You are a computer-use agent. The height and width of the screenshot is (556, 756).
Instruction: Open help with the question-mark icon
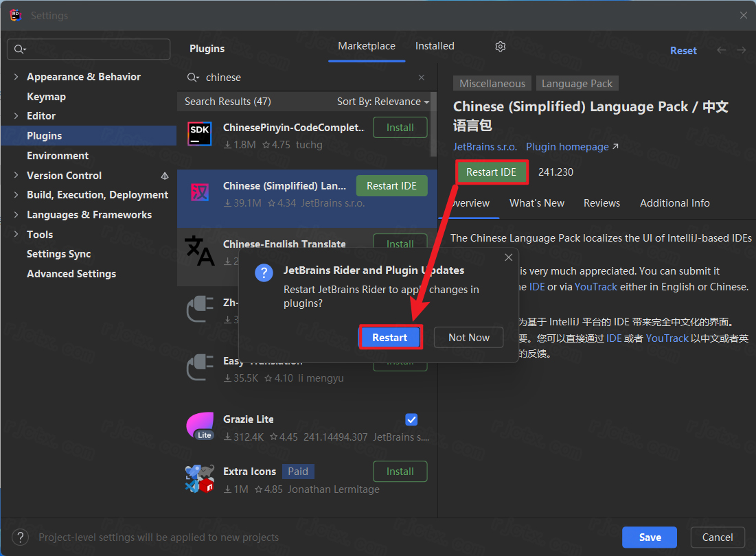point(20,537)
